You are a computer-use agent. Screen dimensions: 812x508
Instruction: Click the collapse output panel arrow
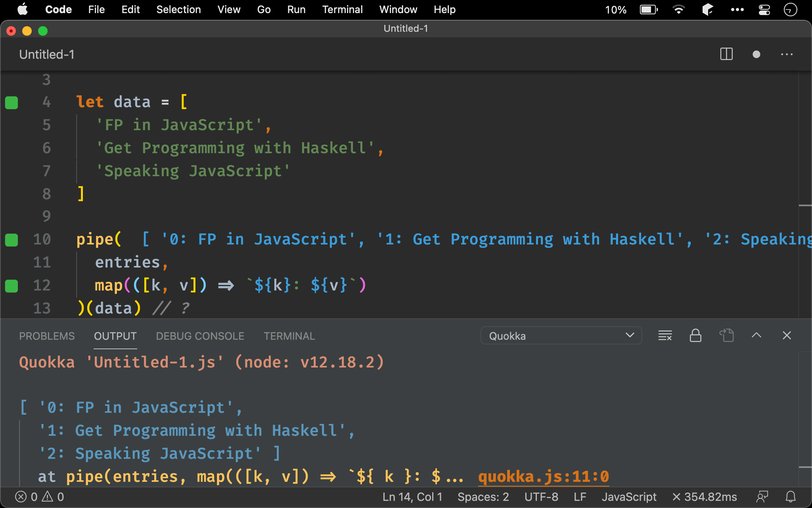click(x=756, y=335)
